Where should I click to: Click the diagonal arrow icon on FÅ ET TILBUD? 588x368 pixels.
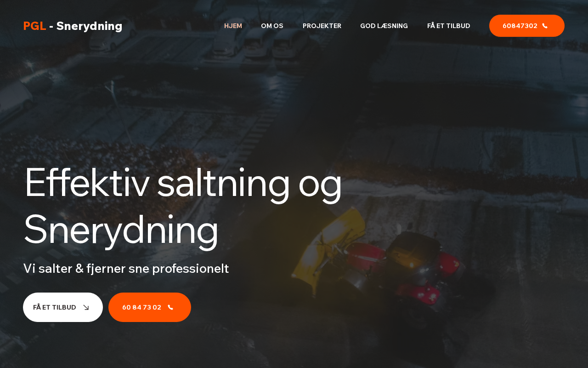pos(86,307)
